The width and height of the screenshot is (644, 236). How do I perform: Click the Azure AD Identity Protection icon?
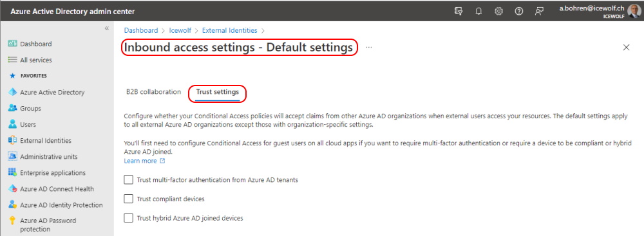(12, 204)
